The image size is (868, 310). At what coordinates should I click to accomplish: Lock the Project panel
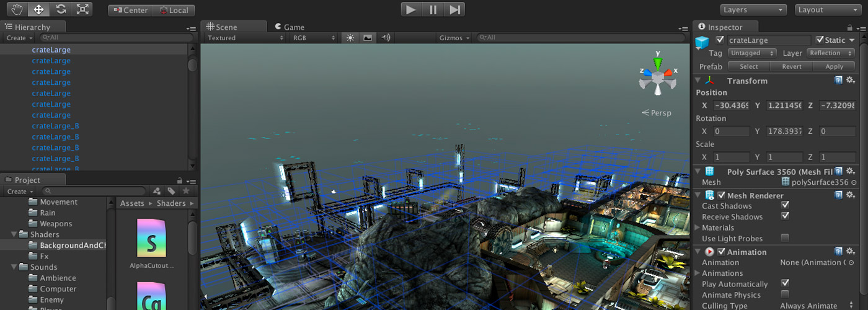coord(179,180)
